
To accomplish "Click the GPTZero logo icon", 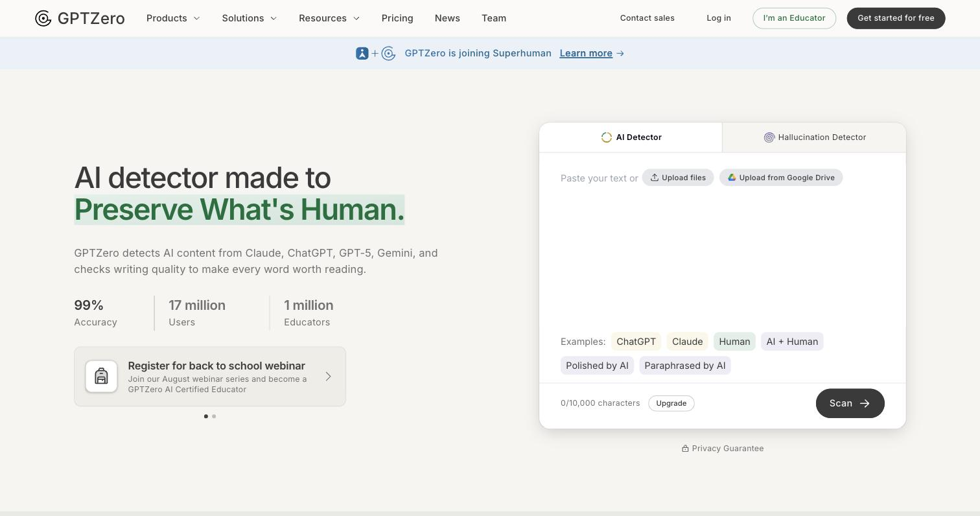I will (43, 18).
